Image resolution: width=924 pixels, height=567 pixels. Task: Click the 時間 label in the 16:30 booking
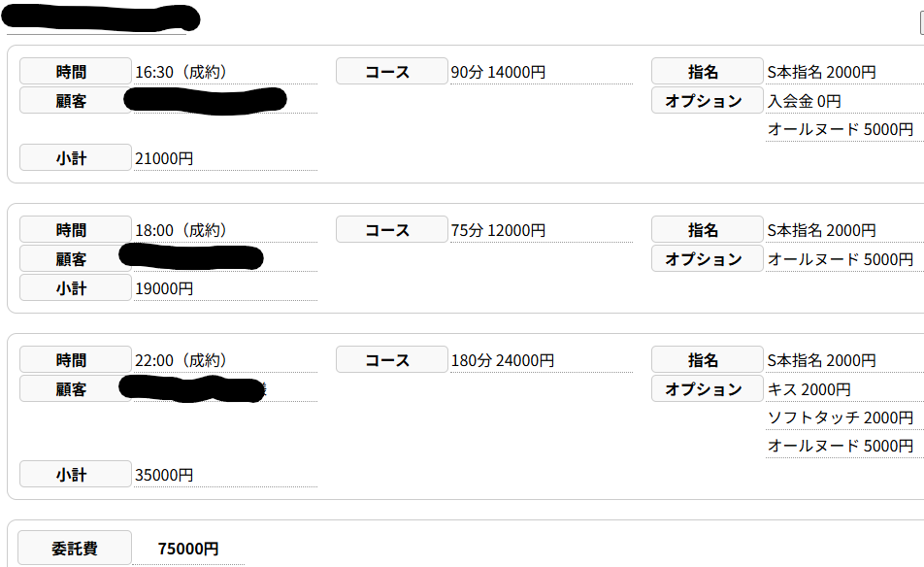tap(75, 72)
